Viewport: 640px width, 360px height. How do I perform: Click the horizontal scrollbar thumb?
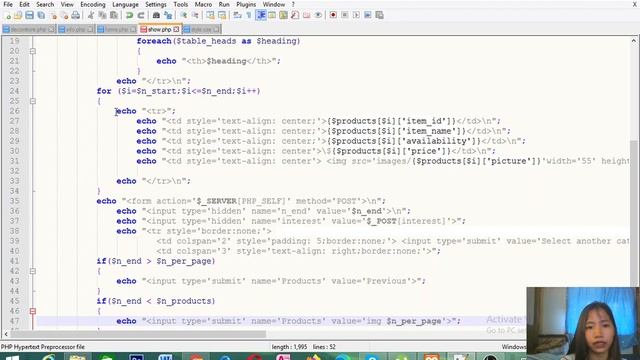pyautogui.click(x=138, y=334)
